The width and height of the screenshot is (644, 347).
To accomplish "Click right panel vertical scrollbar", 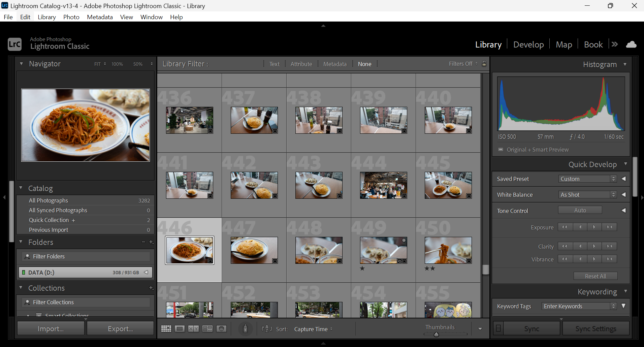I will point(635,177).
